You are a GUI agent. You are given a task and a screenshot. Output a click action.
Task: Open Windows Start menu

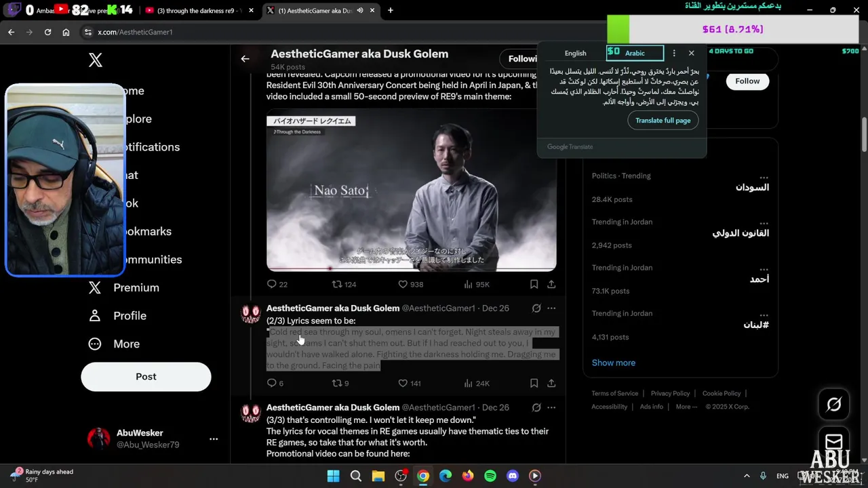(333, 476)
